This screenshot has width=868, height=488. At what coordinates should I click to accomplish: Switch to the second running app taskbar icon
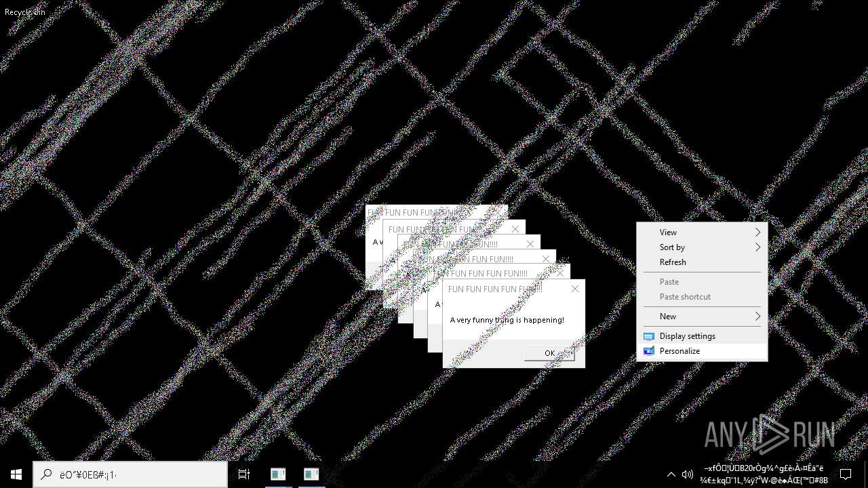[x=311, y=474]
